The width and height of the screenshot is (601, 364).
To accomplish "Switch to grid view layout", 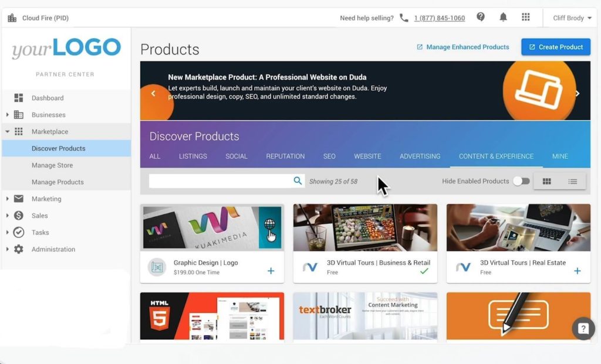I will tap(546, 182).
